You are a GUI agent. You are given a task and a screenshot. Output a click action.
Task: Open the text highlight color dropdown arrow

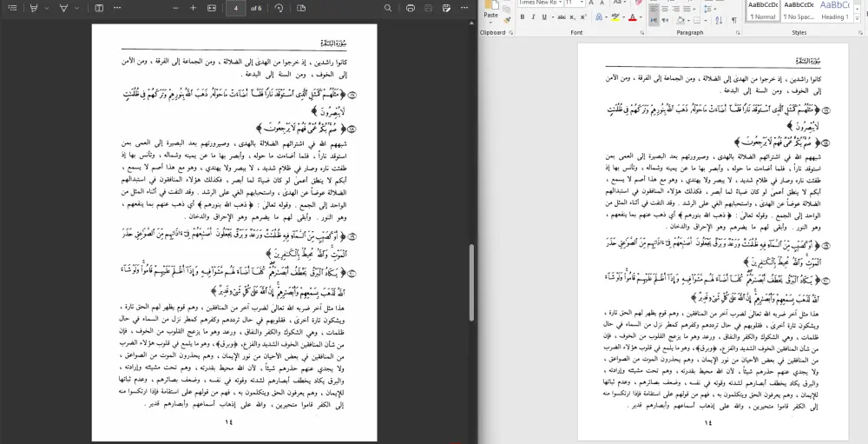coord(624,17)
